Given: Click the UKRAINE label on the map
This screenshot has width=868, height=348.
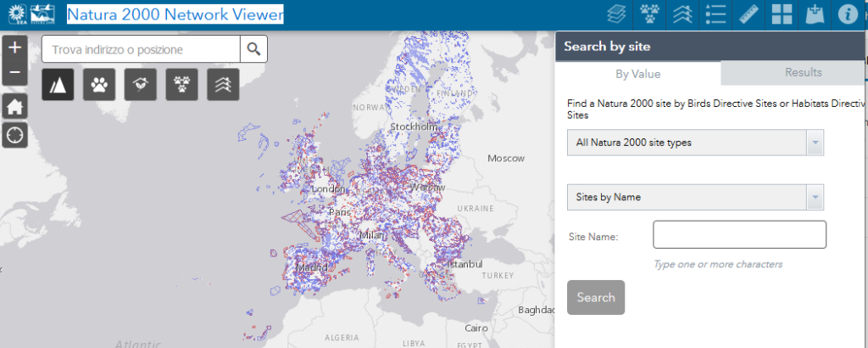Looking at the screenshot, I should pos(475,208).
